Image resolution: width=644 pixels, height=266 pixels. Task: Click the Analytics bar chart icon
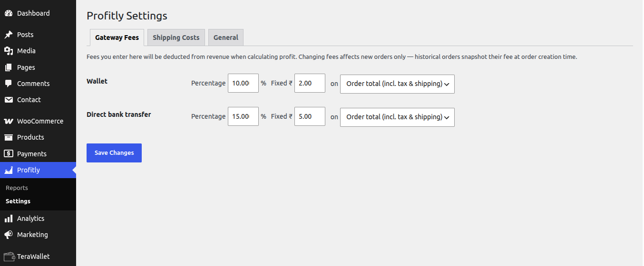[9, 218]
